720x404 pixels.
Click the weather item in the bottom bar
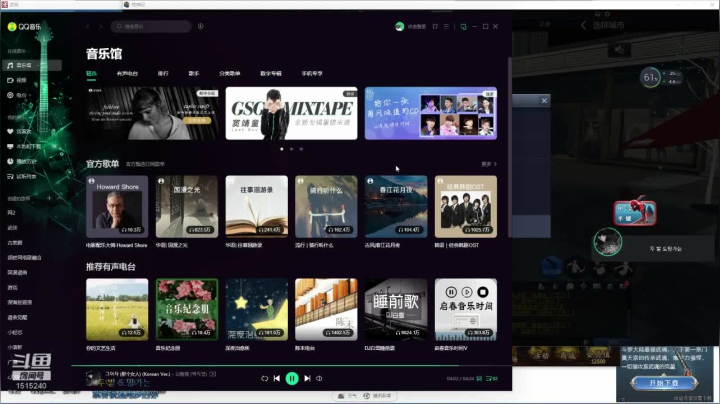(348, 396)
